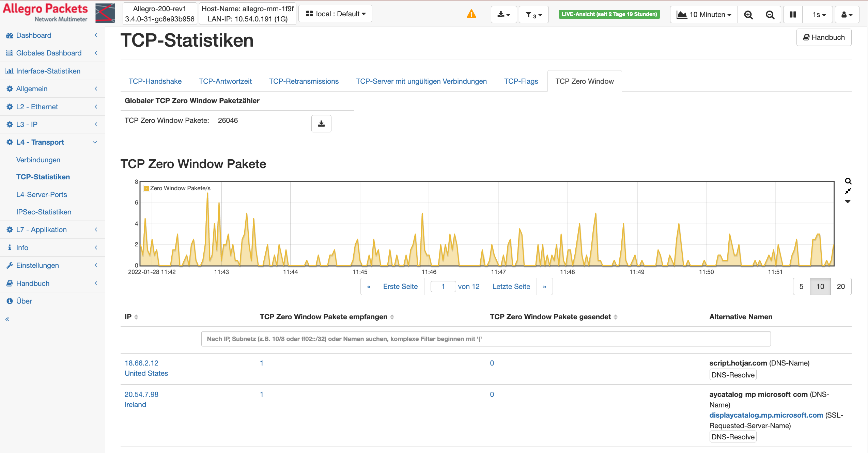Open the export download menu in the toolbar
868x453 pixels.
pyautogui.click(x=503, y=14)
